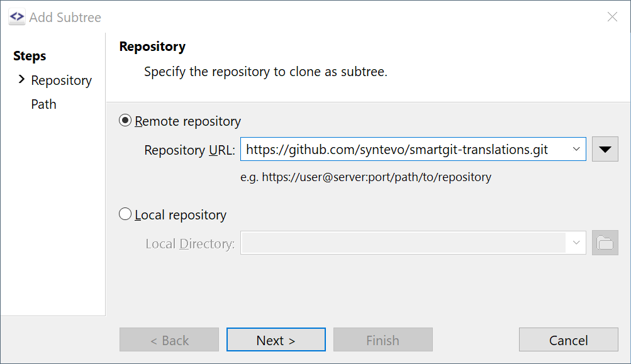Click the disabled Back button
Viewport: 631px width, 364px height.
point(169,339)
